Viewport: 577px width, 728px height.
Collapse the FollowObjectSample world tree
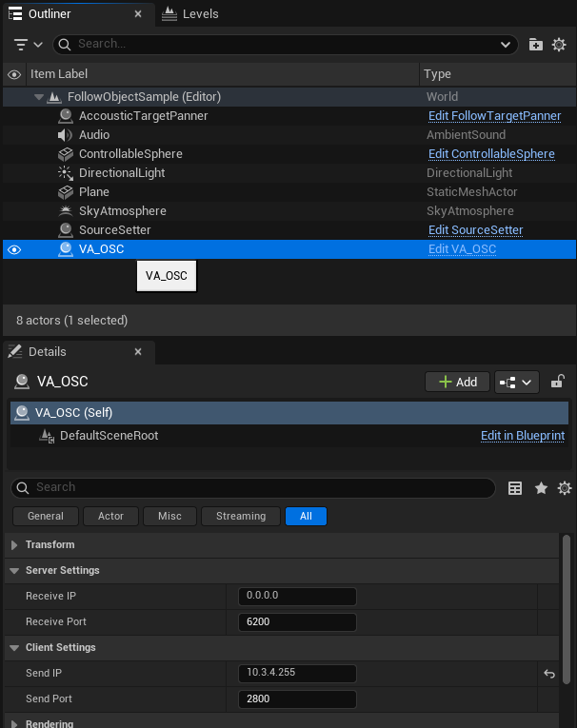click(39, 97)
